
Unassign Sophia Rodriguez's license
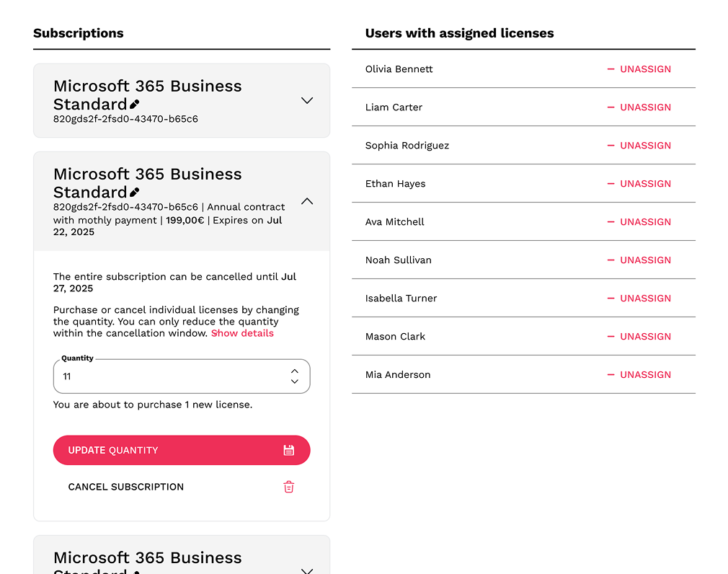click(x=639, y=146)
